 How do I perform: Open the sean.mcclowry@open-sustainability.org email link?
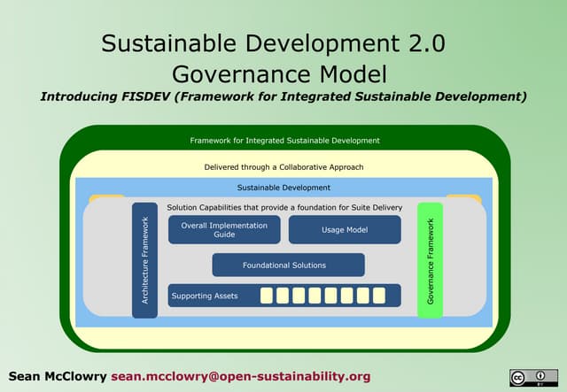(241, 376)
